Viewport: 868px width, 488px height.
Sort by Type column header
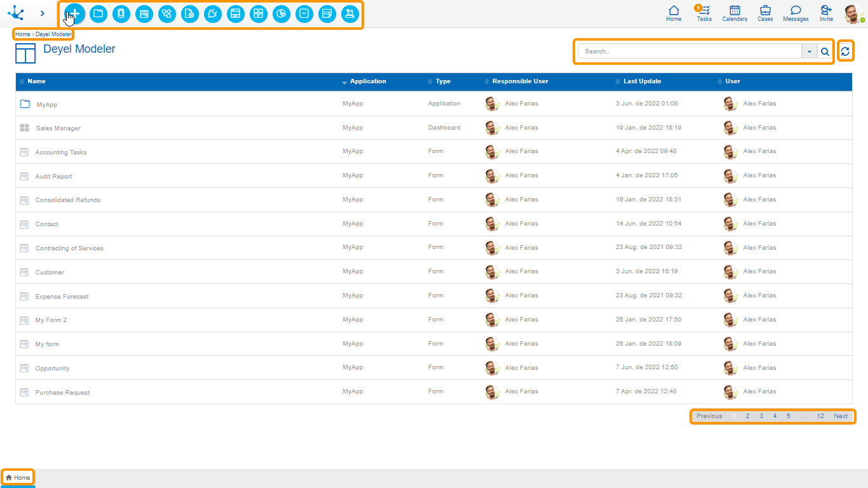click(x=443, y=81)
